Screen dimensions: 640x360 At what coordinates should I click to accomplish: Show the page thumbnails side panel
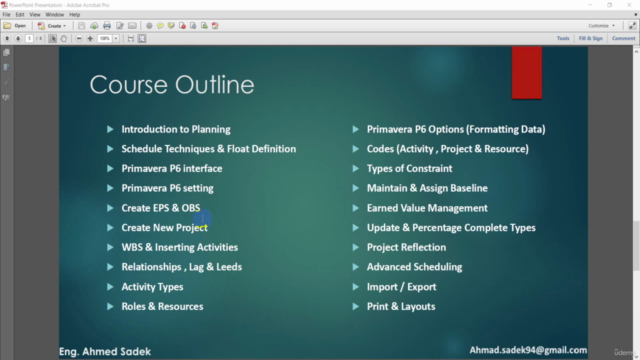click(6, 53)
